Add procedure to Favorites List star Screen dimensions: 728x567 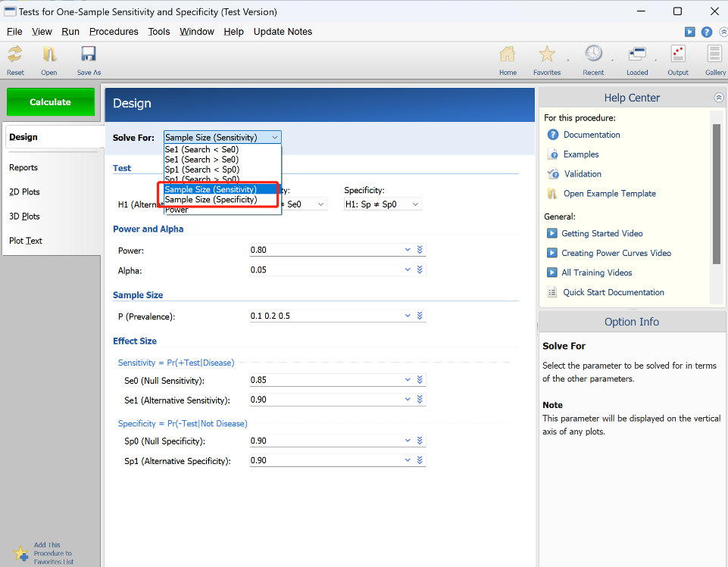point(20,553)
